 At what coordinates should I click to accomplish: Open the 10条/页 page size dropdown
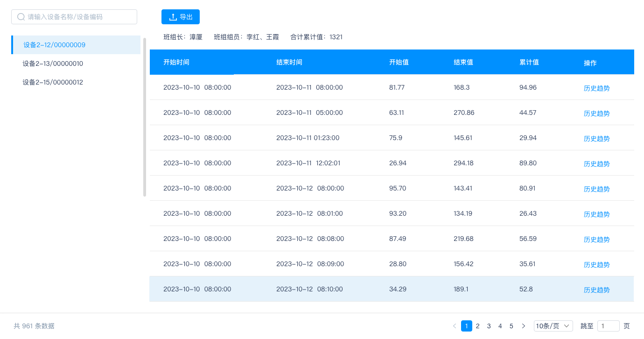tap(553, 326)
